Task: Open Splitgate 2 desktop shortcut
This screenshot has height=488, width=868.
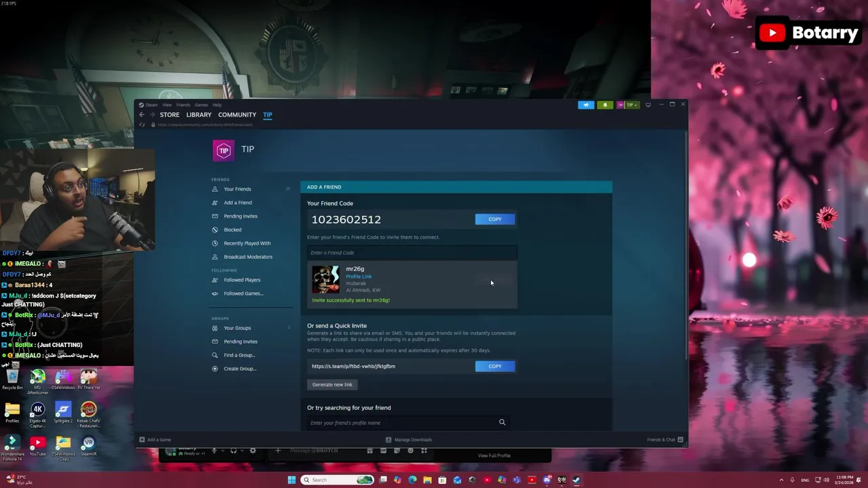Action: 63,413
